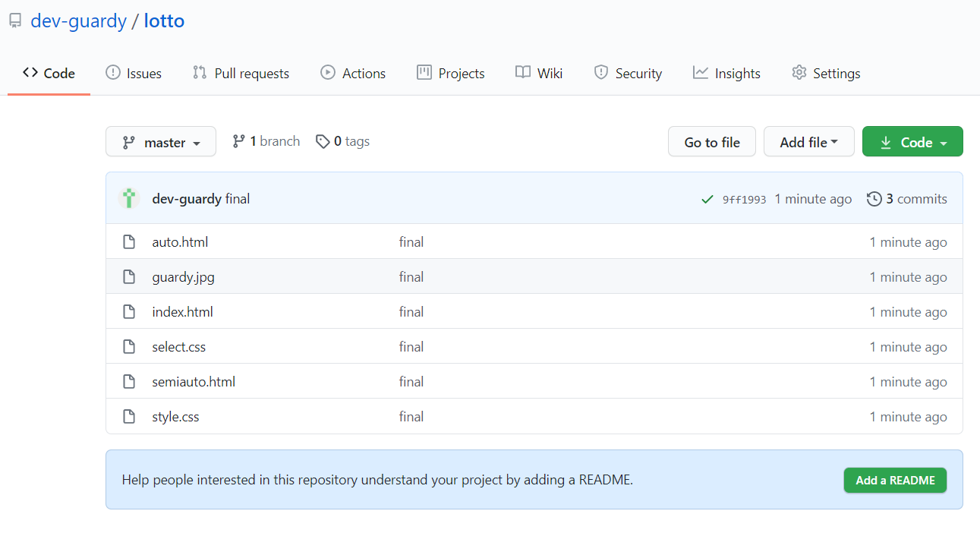This screenshot has width=980, height=533.
Task: Open the Actions tab
Action: (x=353, y=74)
